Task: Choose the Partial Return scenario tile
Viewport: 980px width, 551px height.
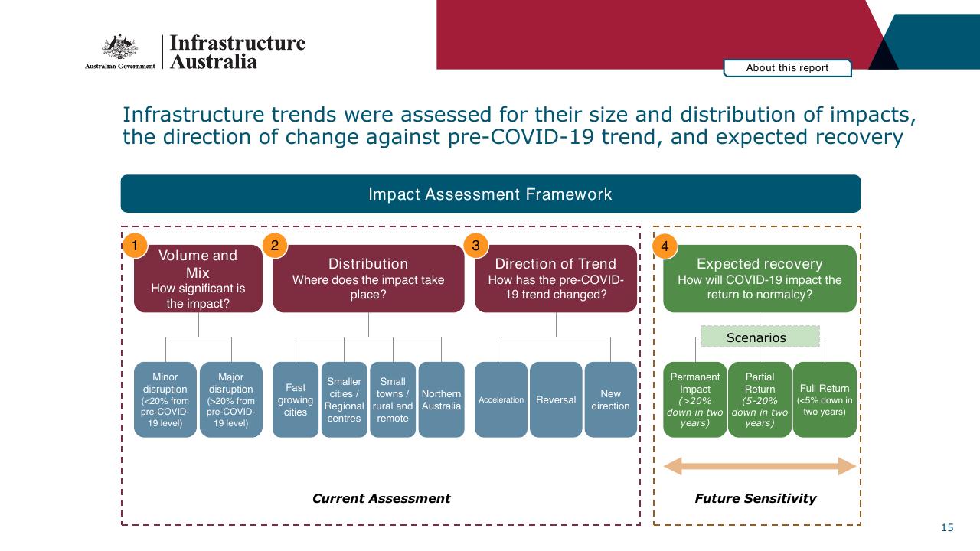Action: [x=759, y=399]
